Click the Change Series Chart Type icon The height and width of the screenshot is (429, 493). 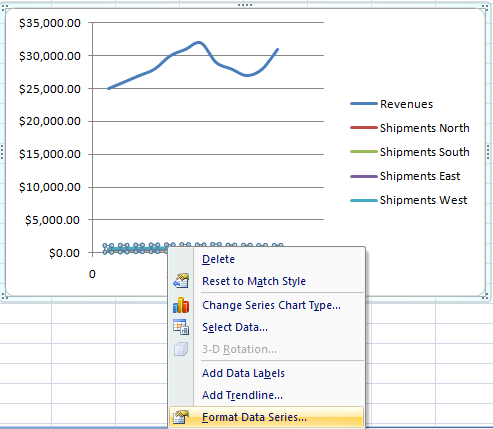pyautogui.click(x=181, y=305)
